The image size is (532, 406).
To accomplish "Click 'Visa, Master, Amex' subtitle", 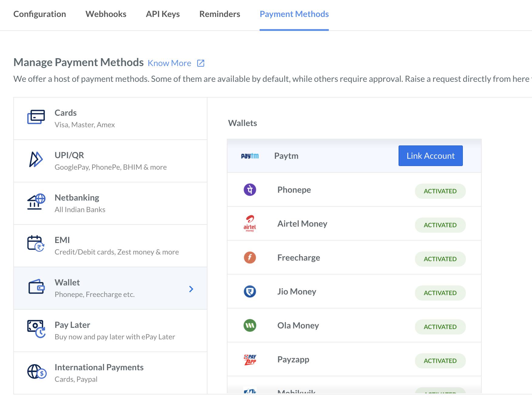I will pos(85,125).
